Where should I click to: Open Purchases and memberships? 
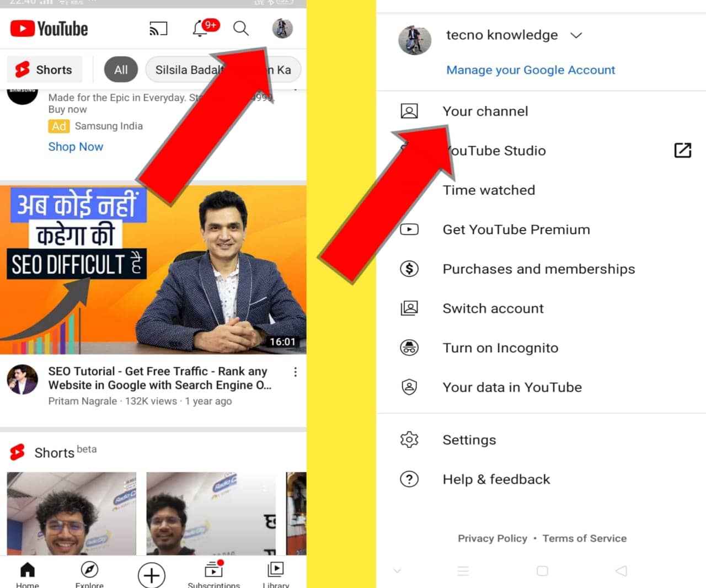[541, 269]
